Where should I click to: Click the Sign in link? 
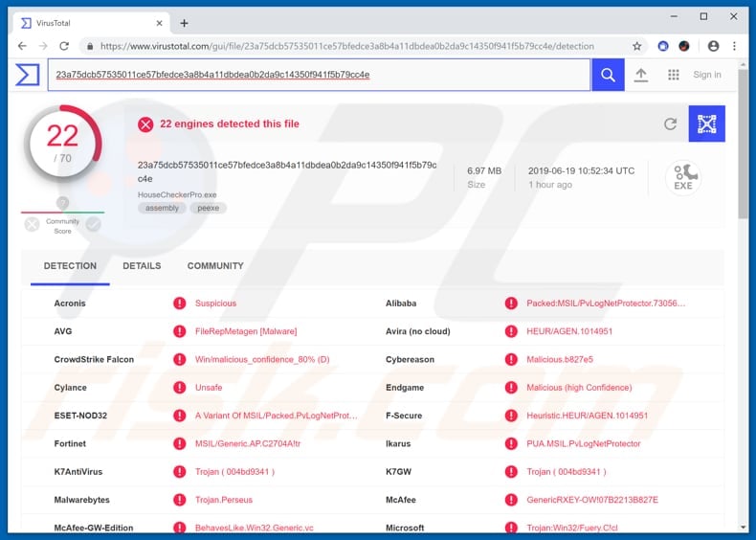[x=707, y=75]
